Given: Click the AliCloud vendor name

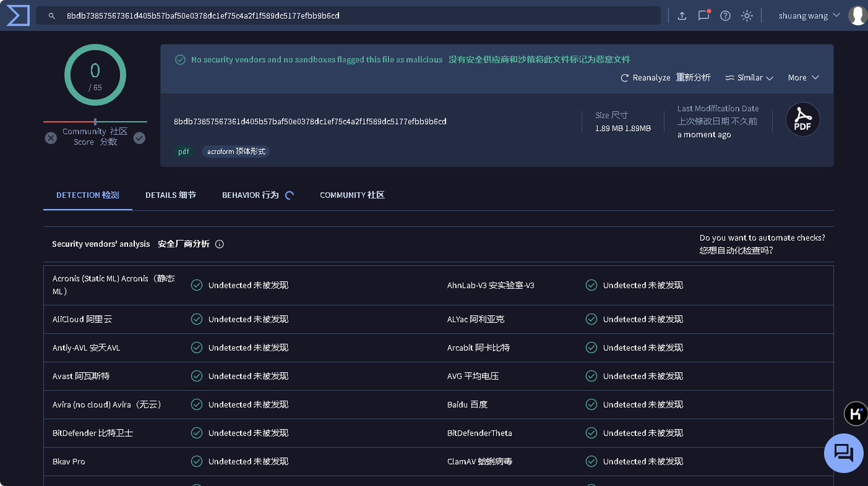Looking at the screenshot, I should 83,319.
